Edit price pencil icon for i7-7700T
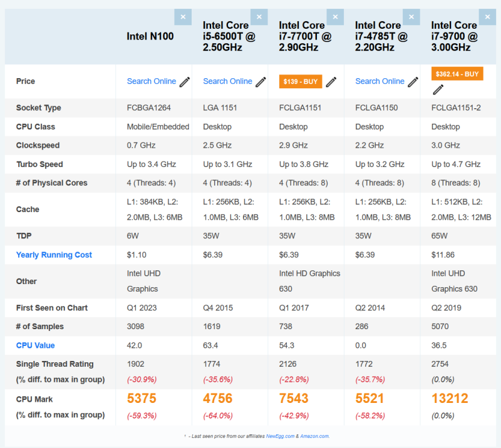This screenshot has height=448, width=501. (331, 82)
